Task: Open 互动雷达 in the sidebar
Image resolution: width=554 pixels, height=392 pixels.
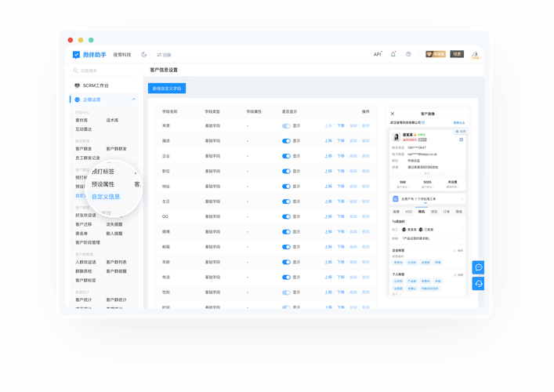Action: 84,129
